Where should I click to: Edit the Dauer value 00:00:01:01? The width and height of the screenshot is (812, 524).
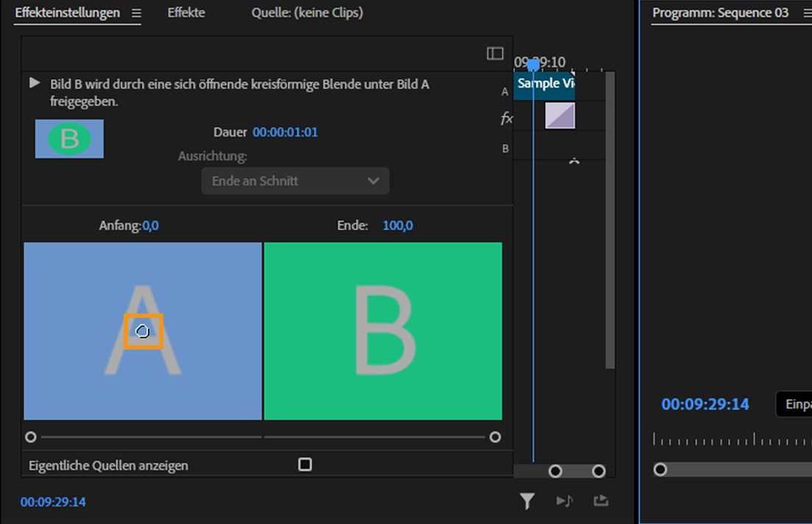pos(286,132)
